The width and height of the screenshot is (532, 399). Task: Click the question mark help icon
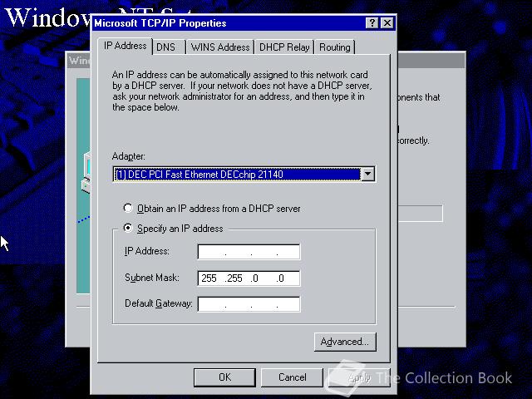pyautogui.click(x=372, y=23)
